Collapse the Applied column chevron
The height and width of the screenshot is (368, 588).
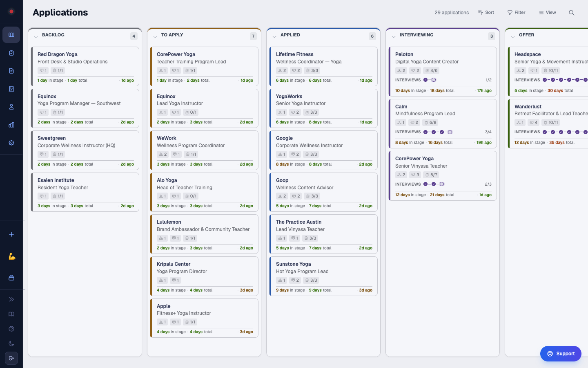pos(274,37)
